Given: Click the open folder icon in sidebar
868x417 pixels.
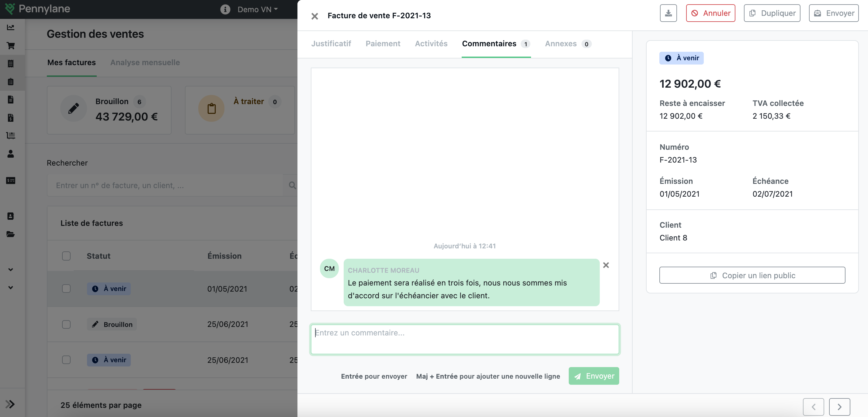Looking at the screenshot, I should pos(10,234).
